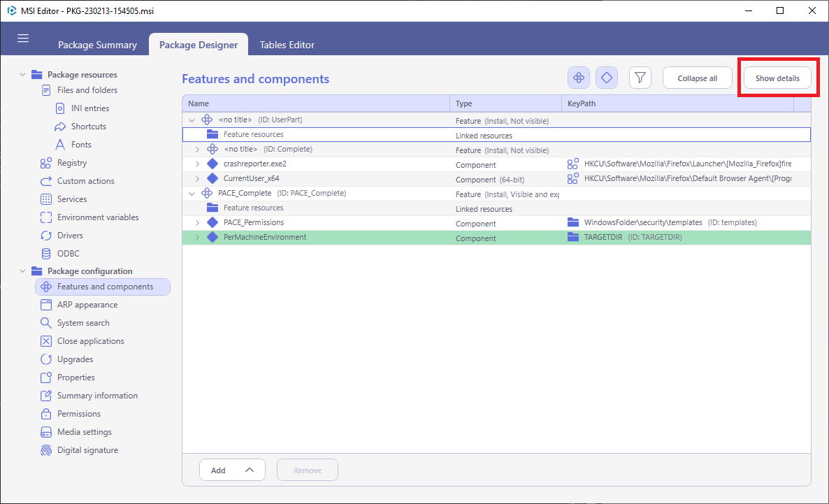Click the registry icon in crashreporter.exe2 KeyPath
The image size is (829, 504).
572,164
